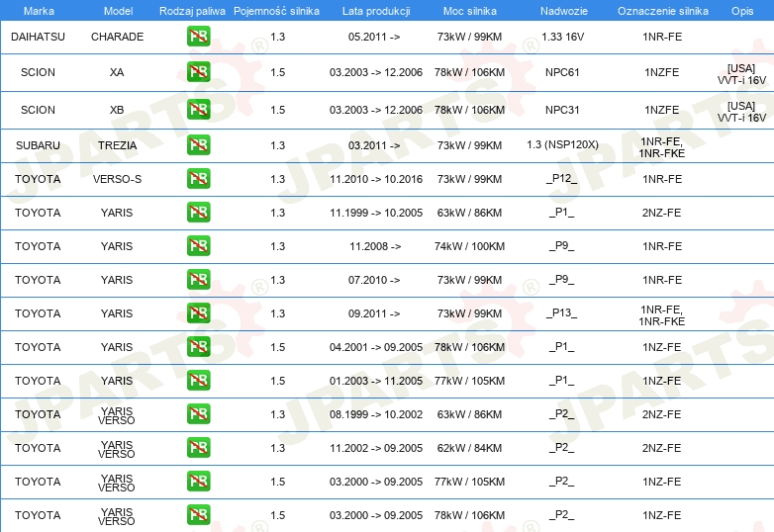774x532 pixels.
Task: Click the fuel icon in the Yaris 09.2011 row
Action: [x=198, y=313]
